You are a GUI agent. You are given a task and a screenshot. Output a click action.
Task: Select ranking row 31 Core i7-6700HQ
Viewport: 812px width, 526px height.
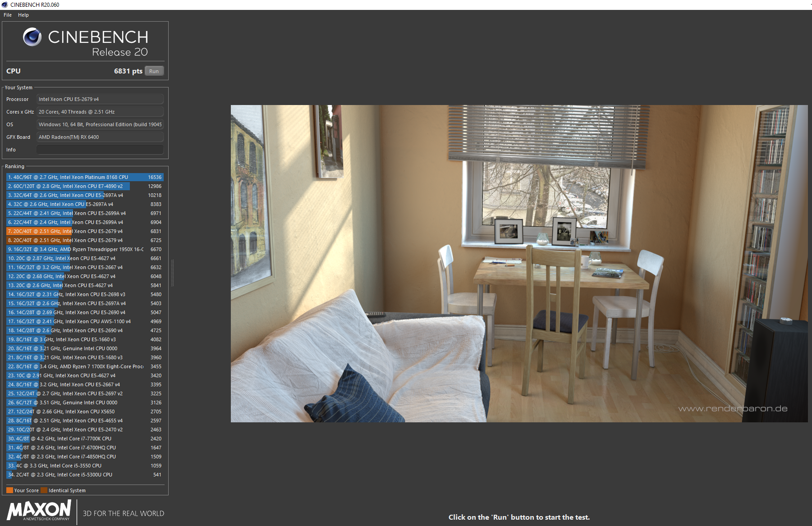[85, 448]
